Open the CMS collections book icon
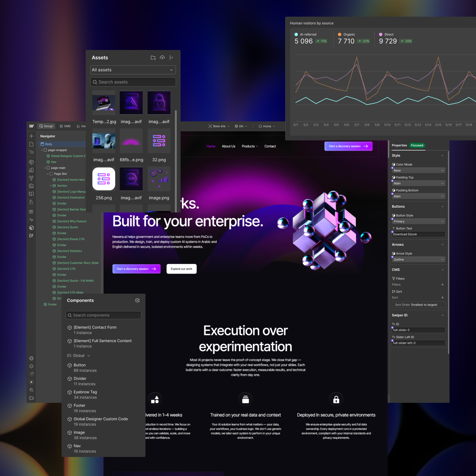Screen dimensions: 476x476 pyautogui.click(x=31, y=194)
